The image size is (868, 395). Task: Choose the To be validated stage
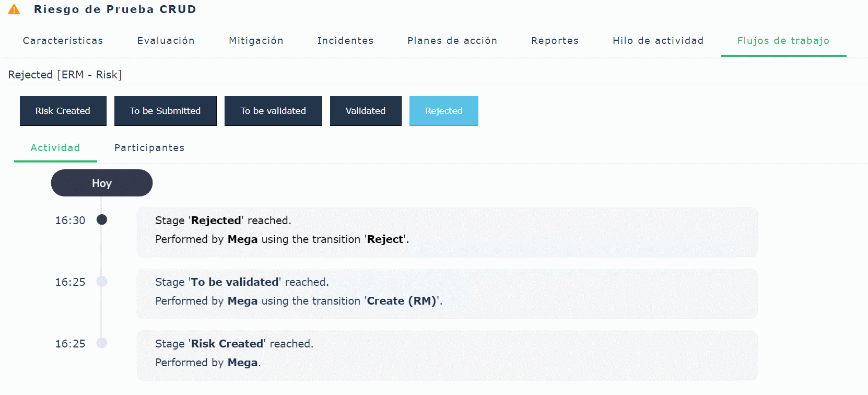coord(273,111)
